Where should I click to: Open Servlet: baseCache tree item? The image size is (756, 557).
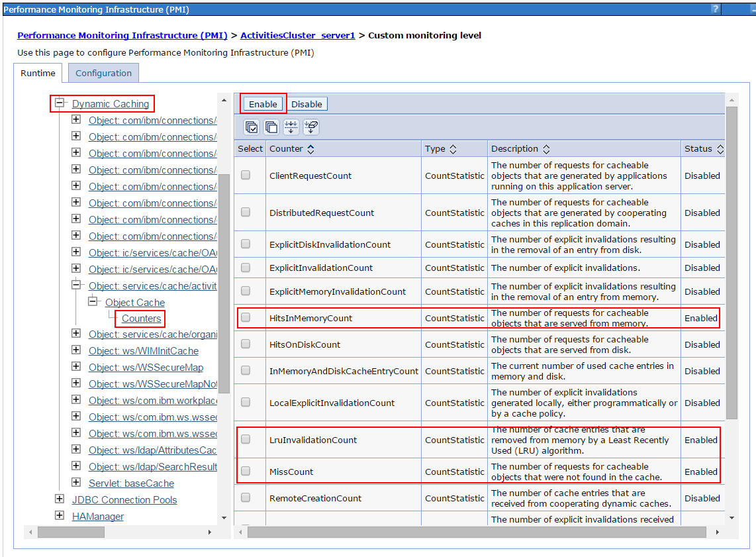point(131,483)
